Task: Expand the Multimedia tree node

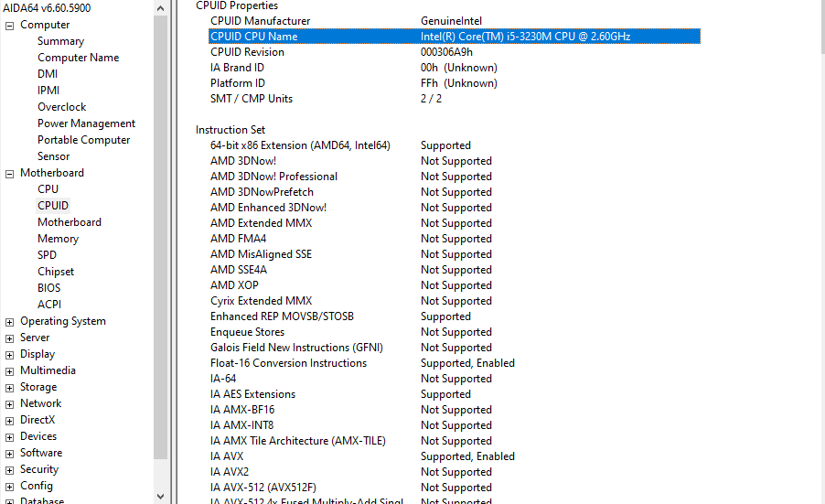Action: click(x=9, y=372)
